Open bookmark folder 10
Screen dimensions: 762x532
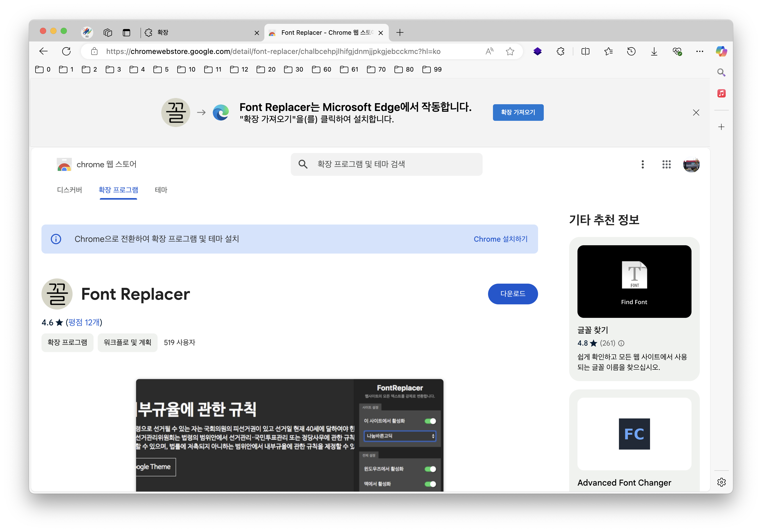[186, 69]
